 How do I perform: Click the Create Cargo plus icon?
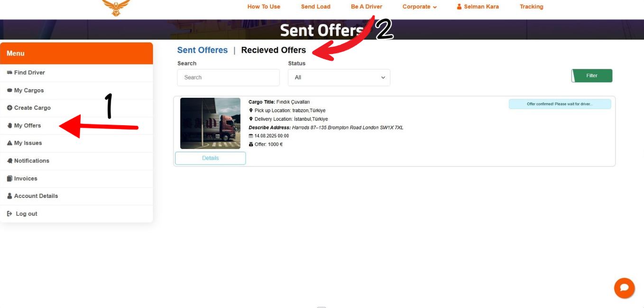point(9,108)
